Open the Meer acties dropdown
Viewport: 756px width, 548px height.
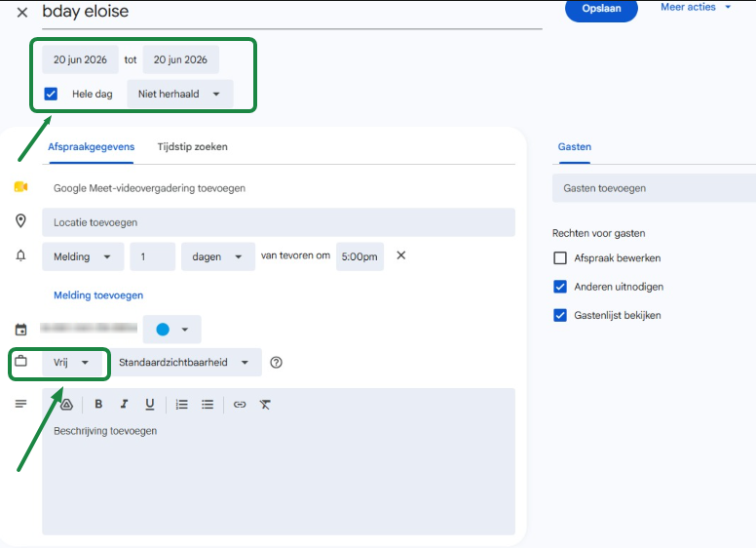[696, 7]
